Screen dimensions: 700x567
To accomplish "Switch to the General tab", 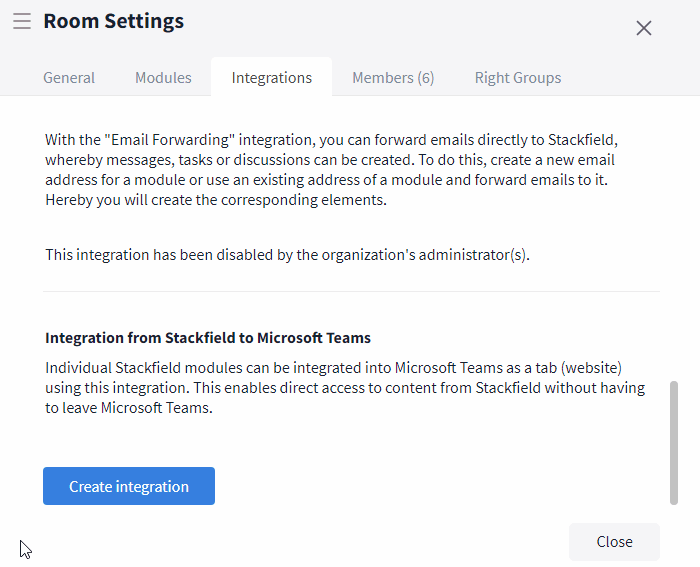I will point(69,78).
